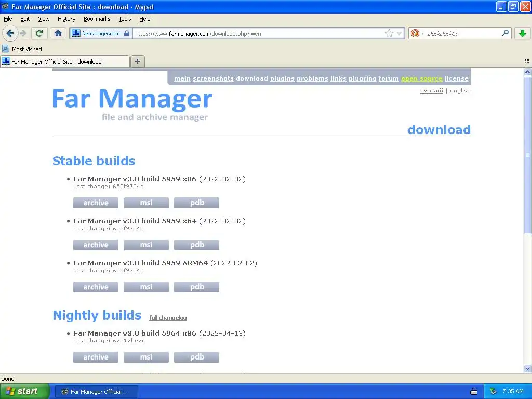Viewport: 532px width, 399px height.
Task: Select the Far Manager Official Site tab
Action: point(65,61)
